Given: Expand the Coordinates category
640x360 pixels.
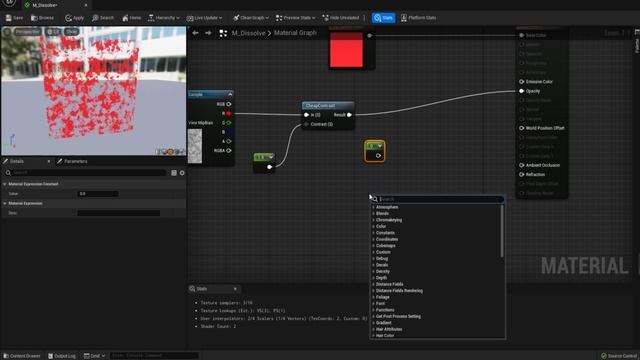Looking at the screenshot, I should pos(373,240).
